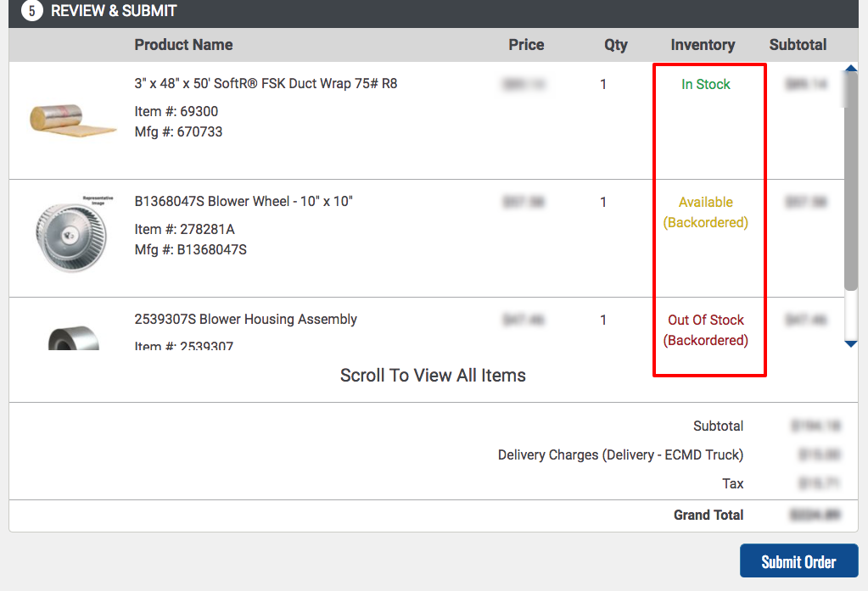
Task: Click the Submit Order button
Action: 798,561
